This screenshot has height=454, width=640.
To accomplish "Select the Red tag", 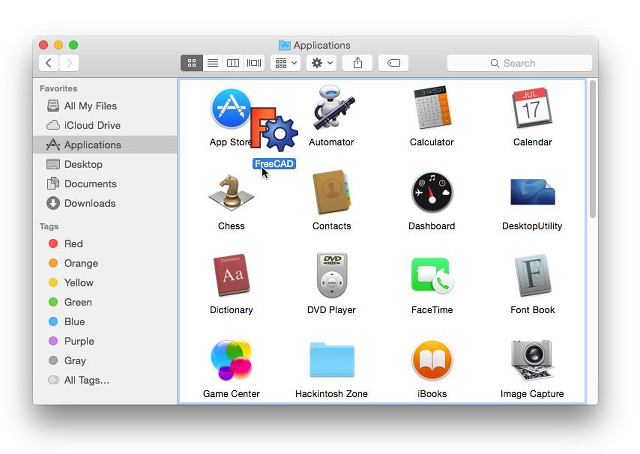I will [105, 244].
